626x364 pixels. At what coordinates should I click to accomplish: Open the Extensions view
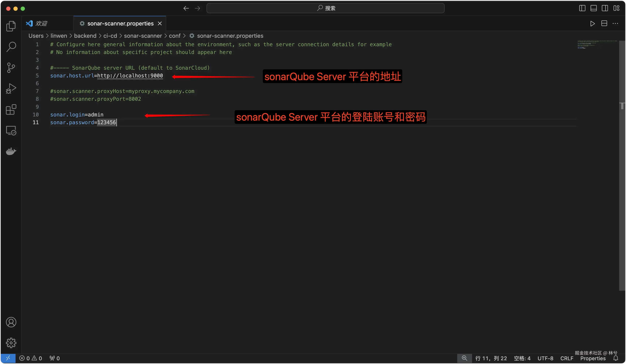[11, 109]
